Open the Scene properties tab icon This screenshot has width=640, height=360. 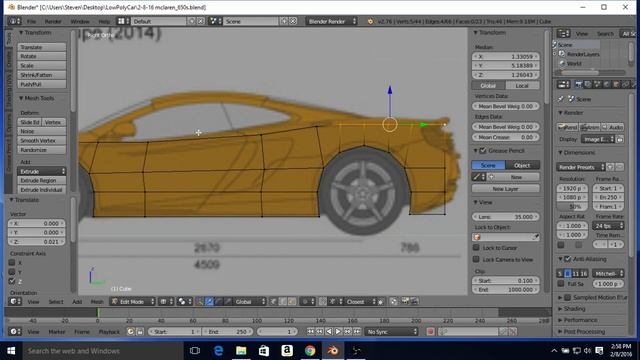[x=597, y=84]
